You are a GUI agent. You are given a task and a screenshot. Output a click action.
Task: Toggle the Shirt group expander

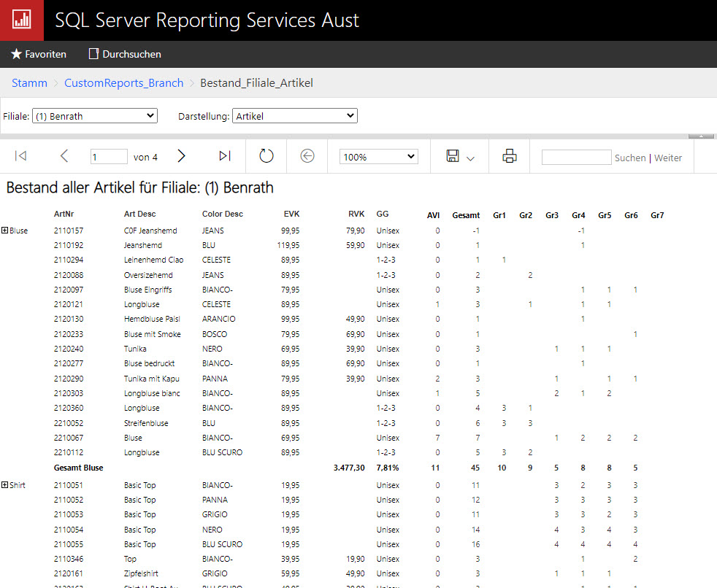(5, 485)
